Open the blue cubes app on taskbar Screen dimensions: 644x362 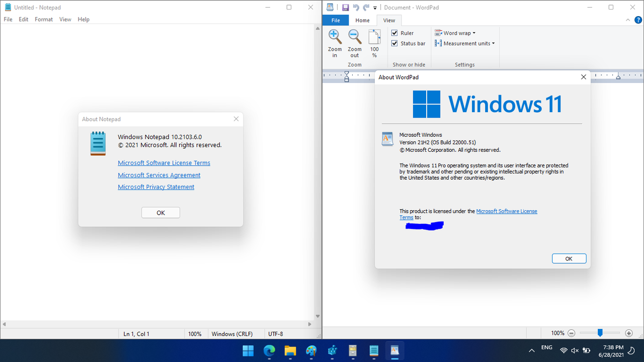[332, 350]
